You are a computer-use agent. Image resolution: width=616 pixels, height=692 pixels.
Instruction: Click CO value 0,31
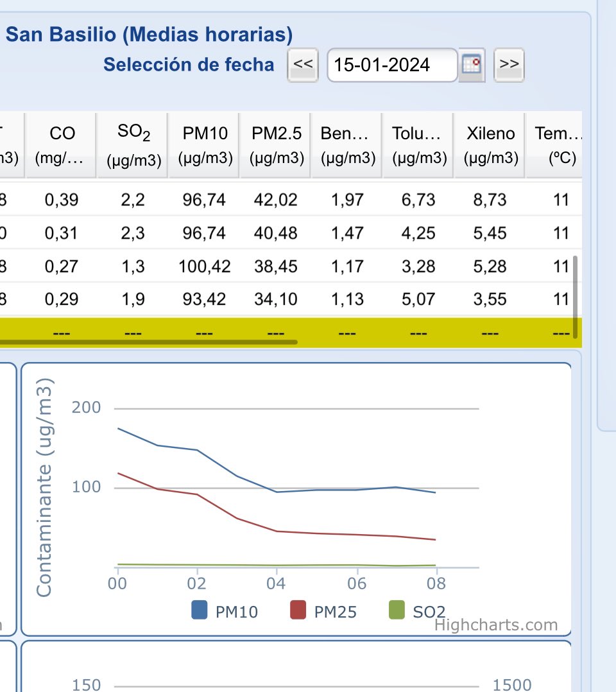(62, 233)
